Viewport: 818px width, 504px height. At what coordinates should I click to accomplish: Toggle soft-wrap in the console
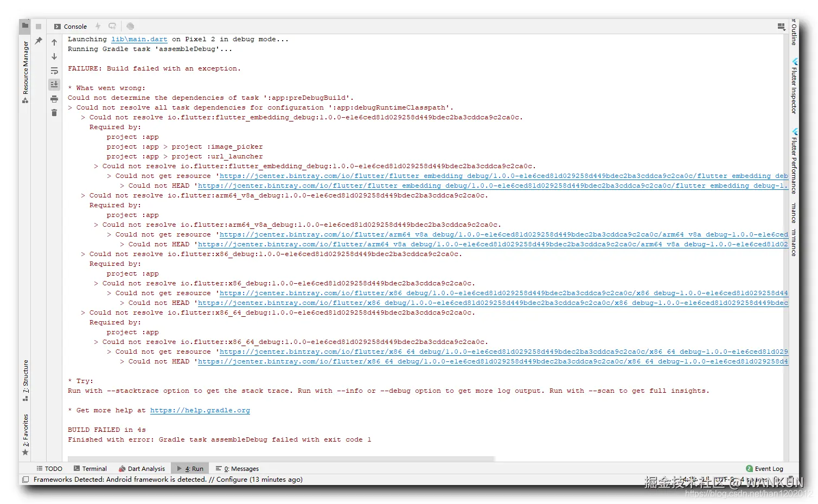[54, 71]
